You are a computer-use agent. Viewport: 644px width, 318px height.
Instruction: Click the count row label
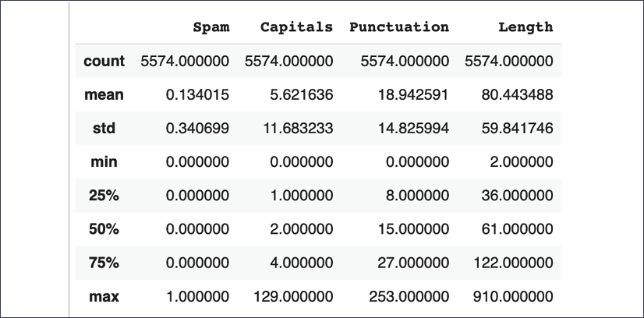click(104, 61)
